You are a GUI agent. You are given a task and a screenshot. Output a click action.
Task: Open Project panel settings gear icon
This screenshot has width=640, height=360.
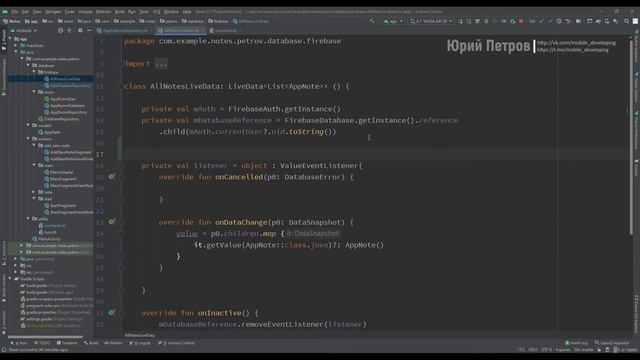coord(80,31)
